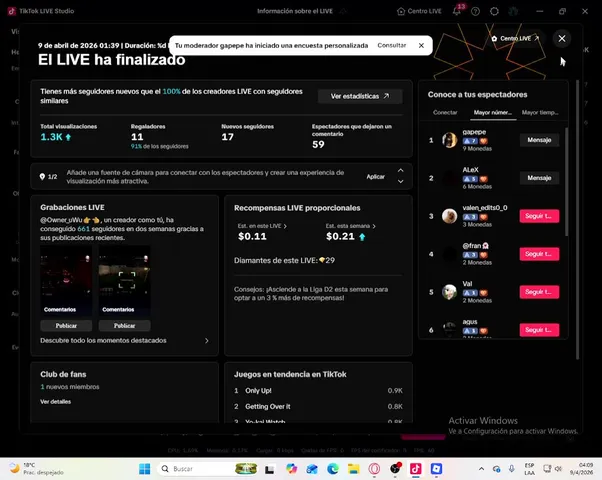Click the viewers list scrollbar
Viewport: 602px width, 480px height.
pos(566,182)
